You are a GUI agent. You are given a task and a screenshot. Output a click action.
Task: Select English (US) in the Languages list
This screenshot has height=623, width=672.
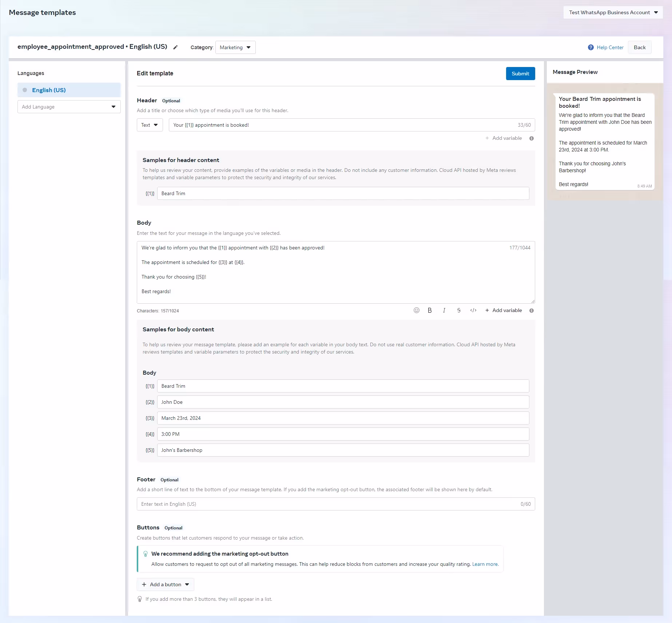(x=69, y=90)
